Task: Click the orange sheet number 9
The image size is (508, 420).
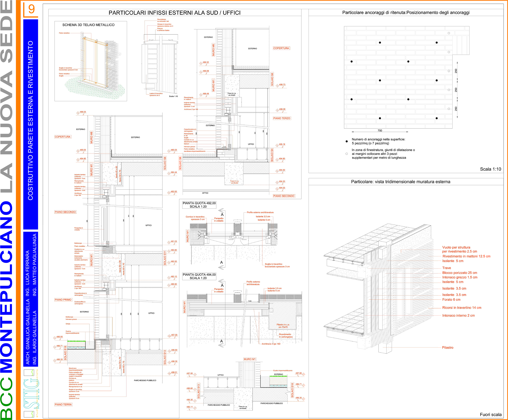Action: click(x=31, y=9)
